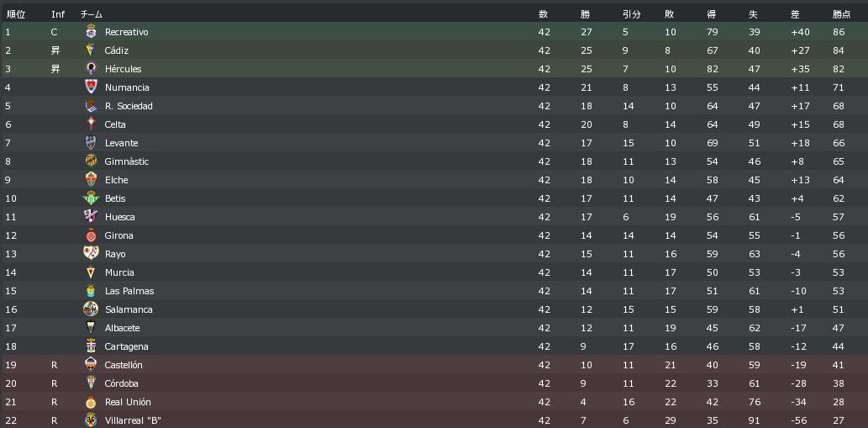
Task: Sort table by 勝点 column header
Action: [x=841, y=14]
